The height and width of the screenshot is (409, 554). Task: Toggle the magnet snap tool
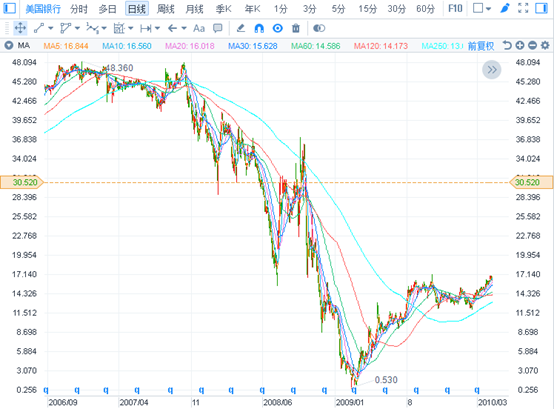click(259, 28)
